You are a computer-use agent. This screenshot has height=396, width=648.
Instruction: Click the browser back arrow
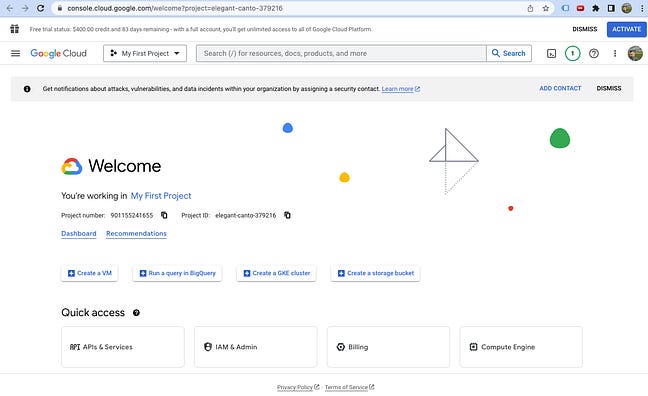click(x=10, y=8)
